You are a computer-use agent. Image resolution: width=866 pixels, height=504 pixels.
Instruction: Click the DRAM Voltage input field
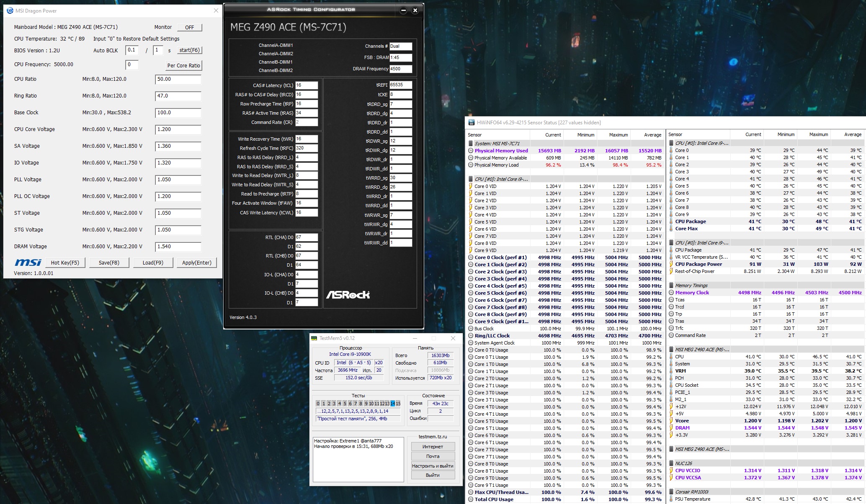[178, 247]
